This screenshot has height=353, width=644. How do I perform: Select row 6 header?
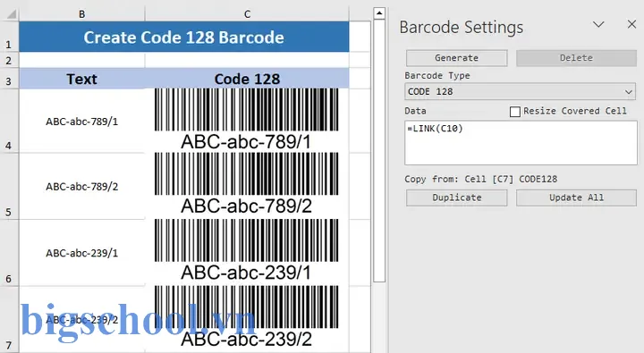9,253
